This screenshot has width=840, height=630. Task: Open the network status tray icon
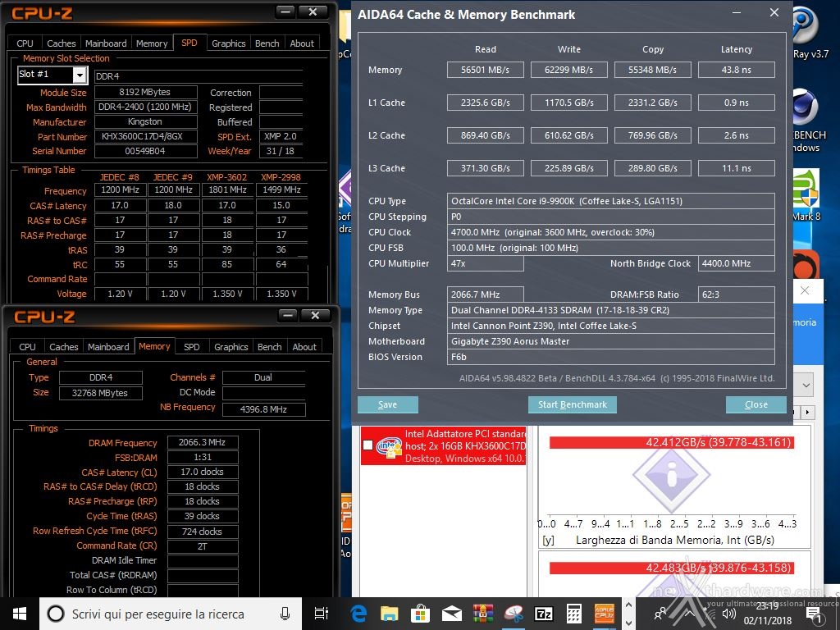coord(710,614)
